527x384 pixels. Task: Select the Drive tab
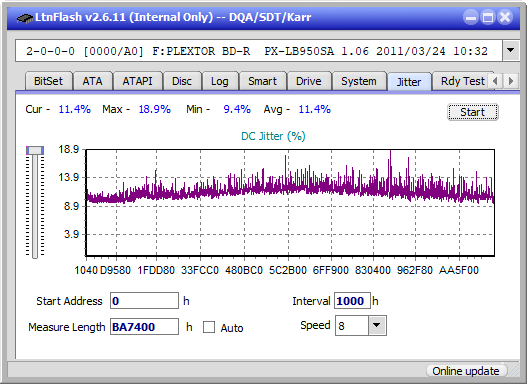(309, 81)
